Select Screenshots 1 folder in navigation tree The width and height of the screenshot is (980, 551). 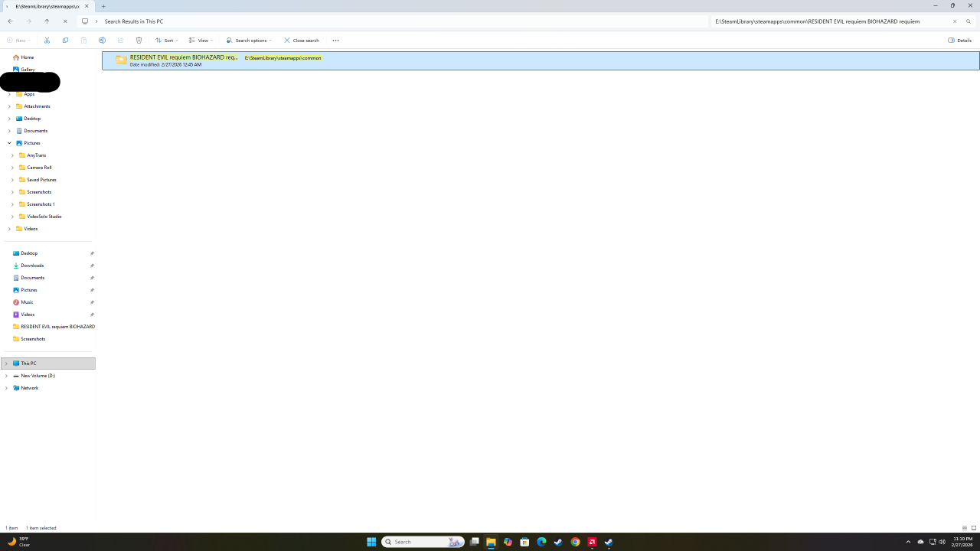(41, 204)
